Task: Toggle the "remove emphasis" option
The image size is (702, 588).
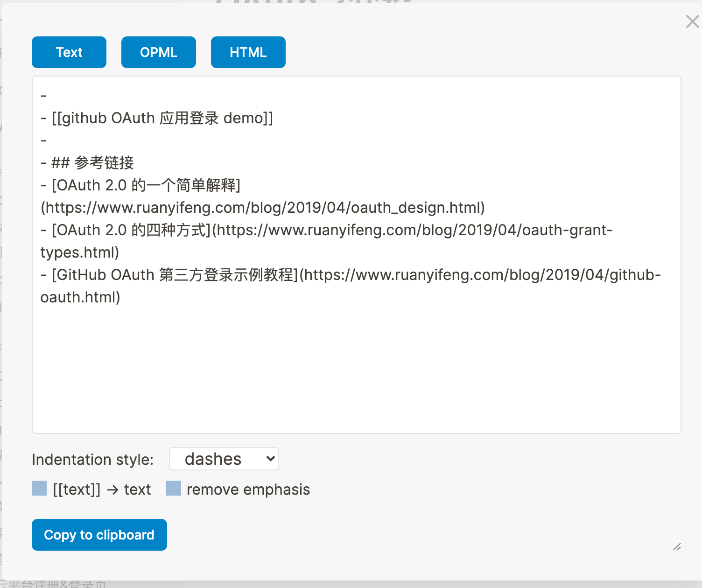Action: click(173, 489)
